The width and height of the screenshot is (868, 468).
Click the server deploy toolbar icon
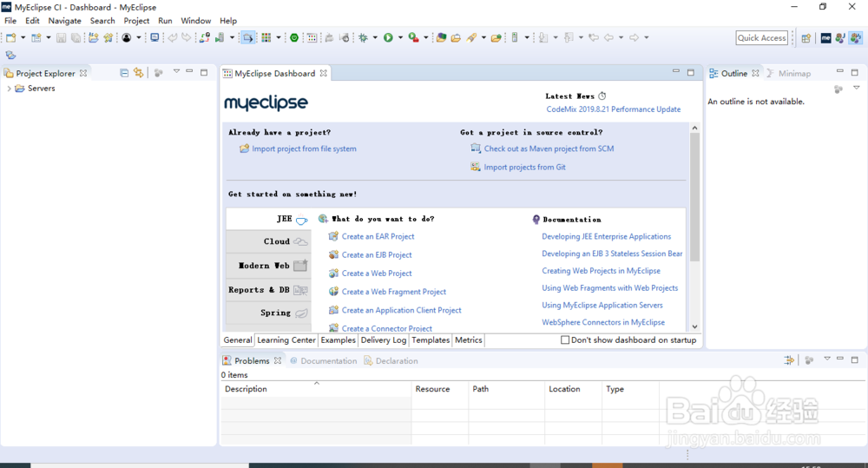pos(220,37)
